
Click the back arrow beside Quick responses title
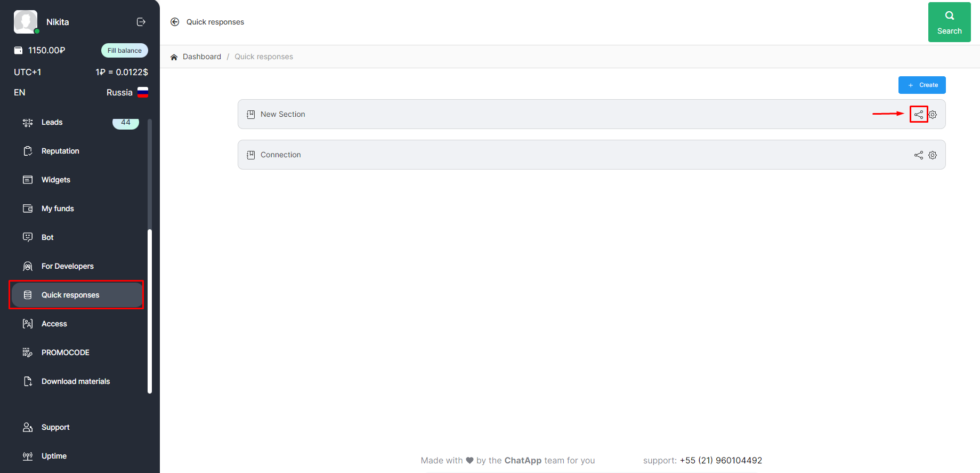click(x=175, y=22)
